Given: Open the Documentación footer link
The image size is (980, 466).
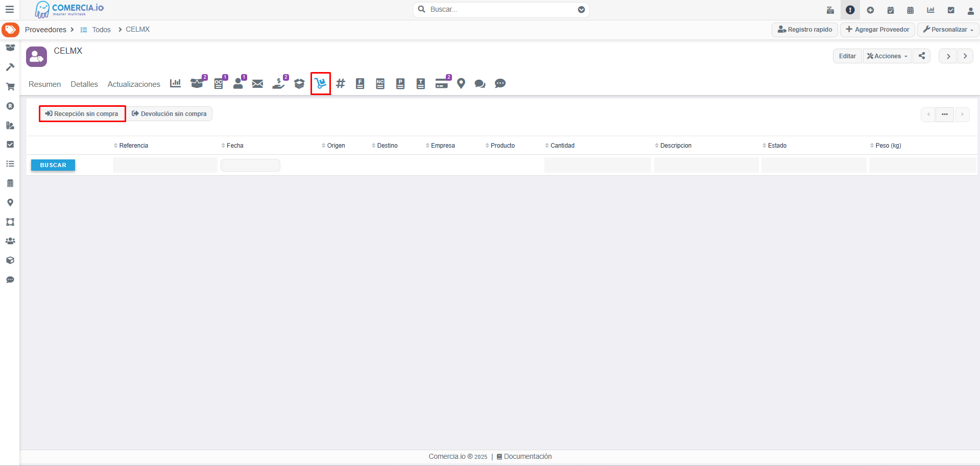Looking at the screenshot, I should (524, 456).
